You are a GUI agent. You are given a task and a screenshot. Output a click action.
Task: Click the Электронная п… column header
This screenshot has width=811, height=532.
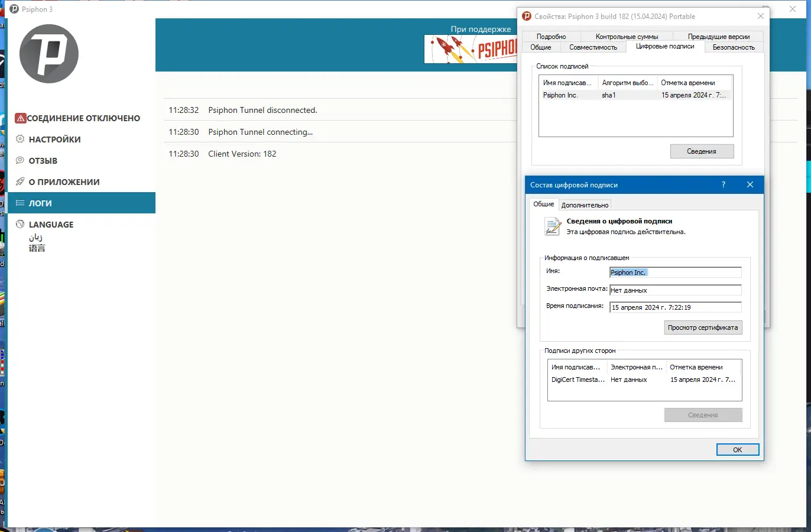pos(637,367)
